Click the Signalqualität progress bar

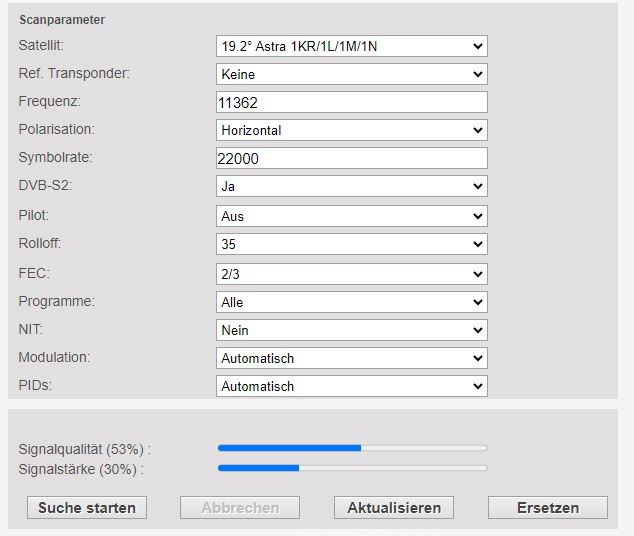(x=353, y=448)
